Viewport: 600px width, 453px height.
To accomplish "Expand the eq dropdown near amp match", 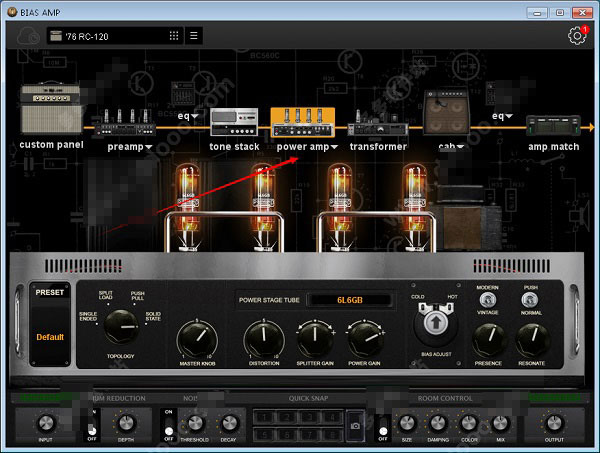I will tap(509, 116).
